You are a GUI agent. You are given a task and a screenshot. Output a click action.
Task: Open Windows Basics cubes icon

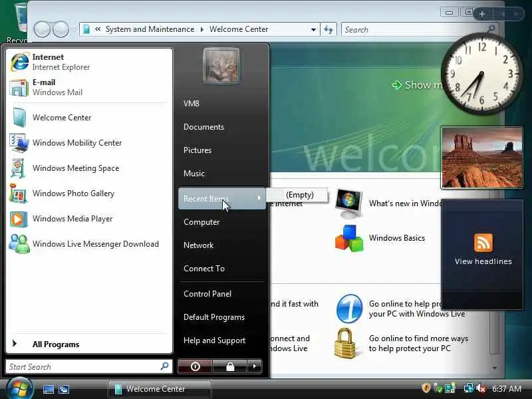point(348,238)
